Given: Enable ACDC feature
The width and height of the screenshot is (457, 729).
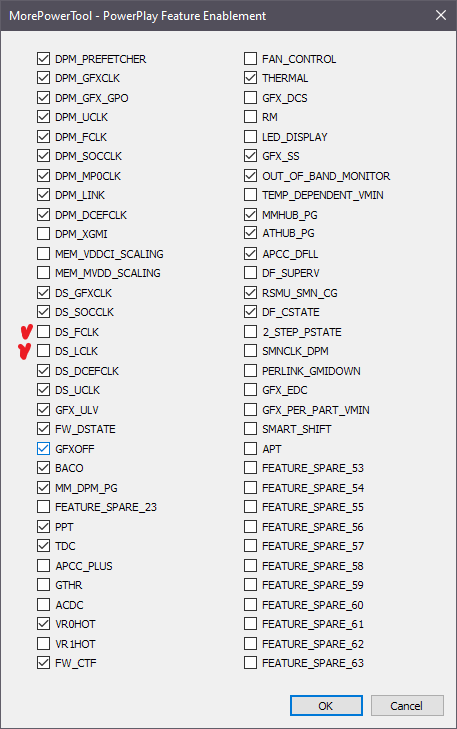Looking at the screenshot, I should pyautogui.click(x=43, y=605).
